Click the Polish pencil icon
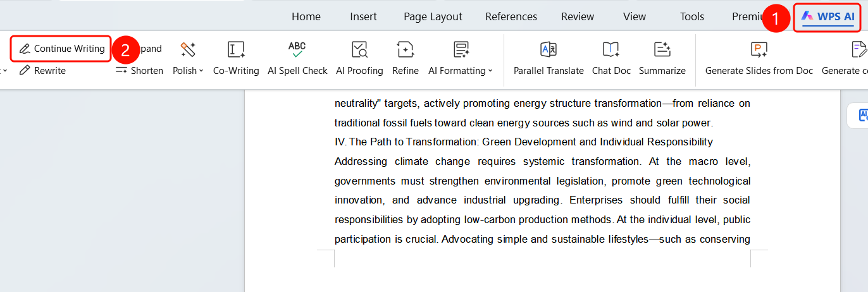 click(x=188, y=49)
